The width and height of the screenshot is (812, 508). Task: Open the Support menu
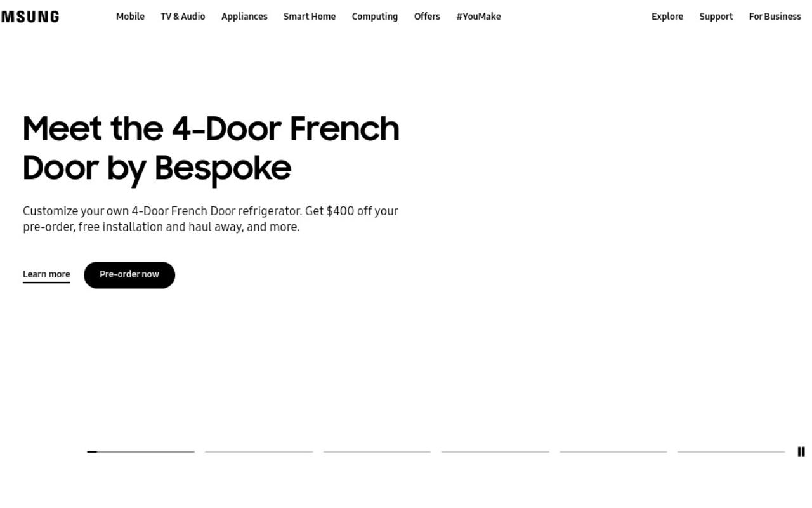pyautogui.click(x=716, y=17)
